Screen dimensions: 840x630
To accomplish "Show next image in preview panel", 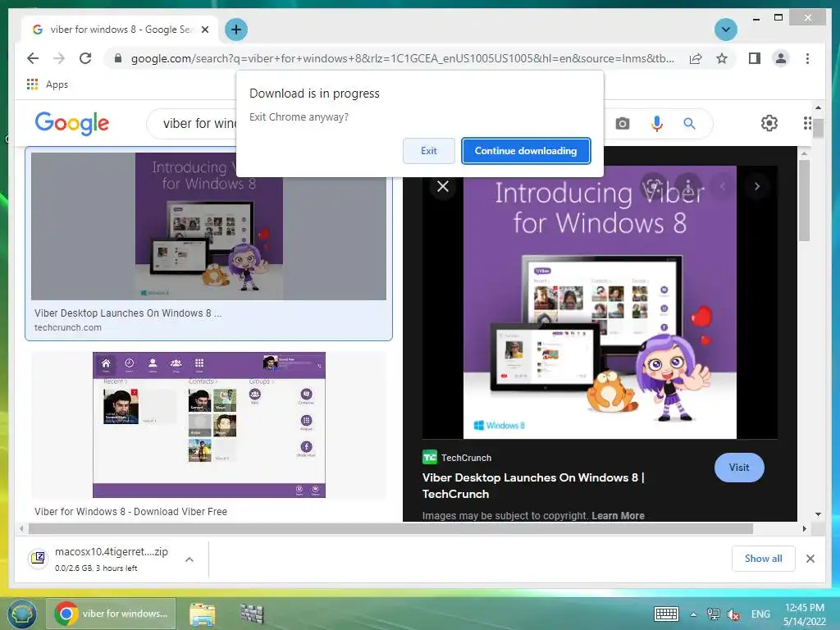I will pos(757,186).
